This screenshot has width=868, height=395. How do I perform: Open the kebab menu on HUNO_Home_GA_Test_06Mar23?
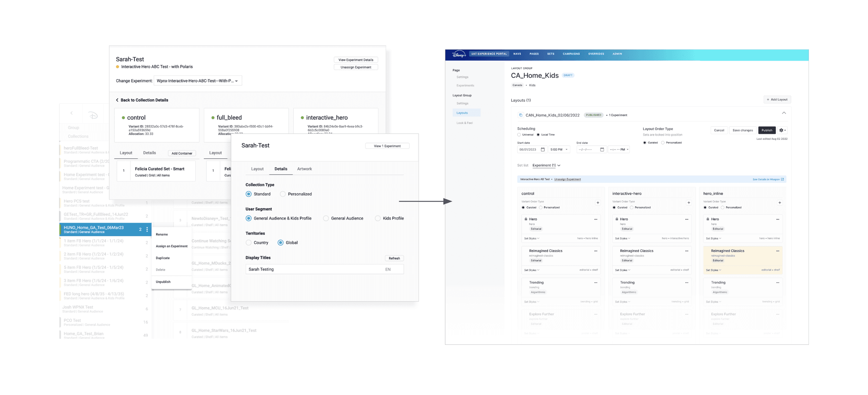tap(147, 229)
